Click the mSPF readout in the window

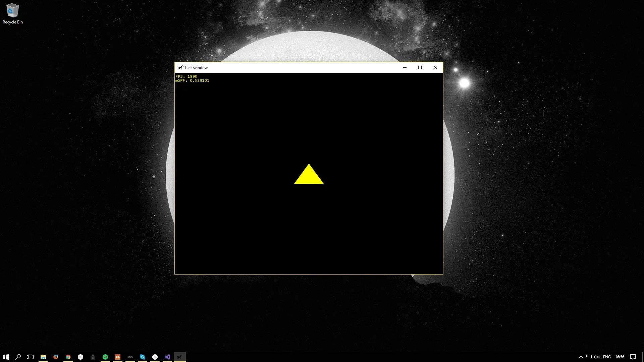point(193,80)
